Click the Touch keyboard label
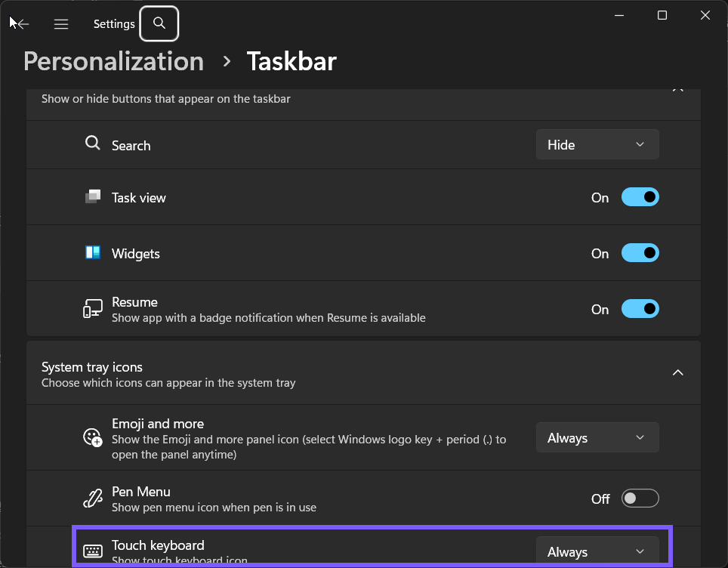The width and height of the screenshot is (728, 568). [x=158, y=545]
